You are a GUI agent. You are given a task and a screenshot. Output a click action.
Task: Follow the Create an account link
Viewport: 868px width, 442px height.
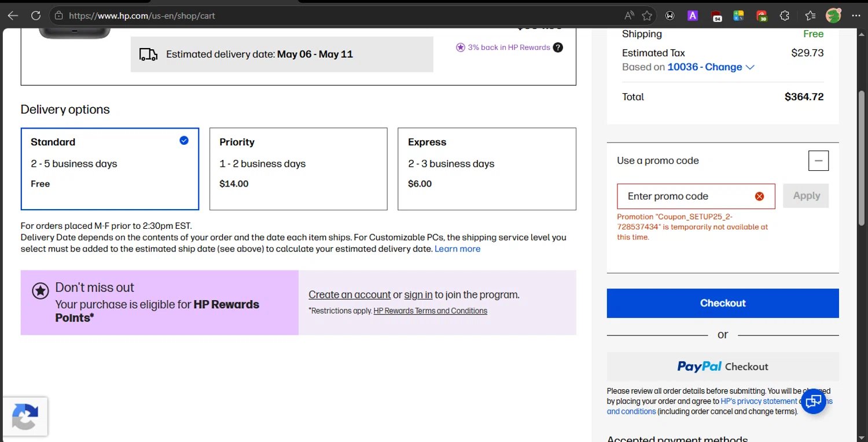[x=350, y=295]
